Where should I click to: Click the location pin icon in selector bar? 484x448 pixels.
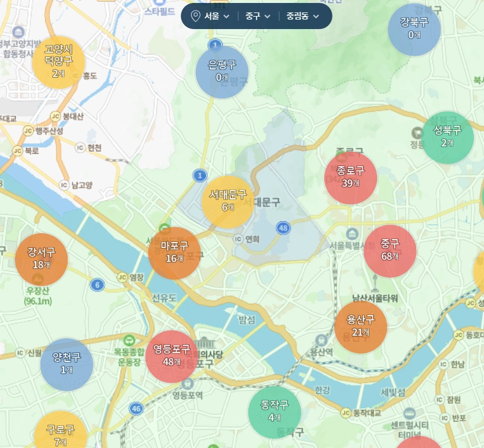pos(195,16)
